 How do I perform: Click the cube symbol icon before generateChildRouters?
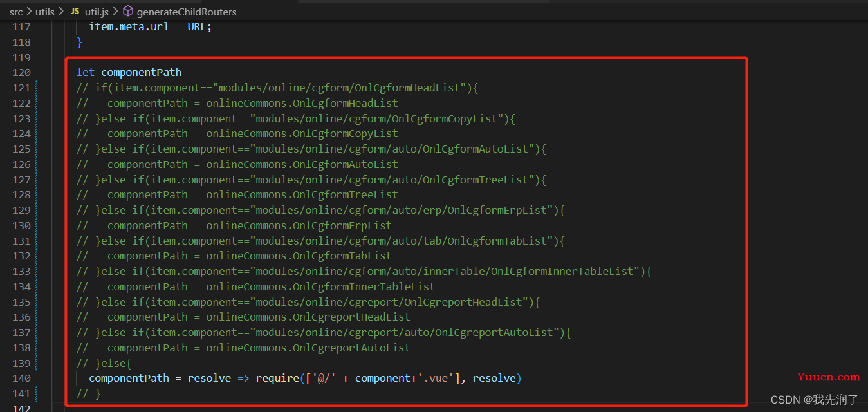(x=127, y=12)
